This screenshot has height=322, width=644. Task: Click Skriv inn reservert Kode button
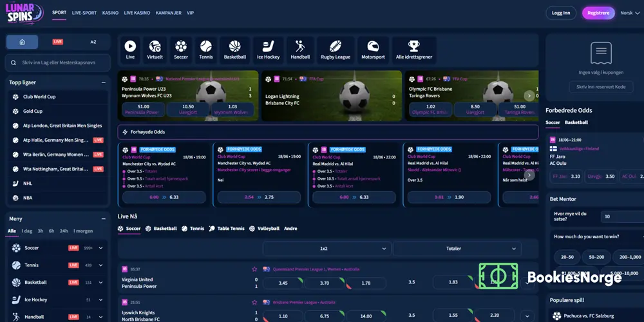click(601, 87)
